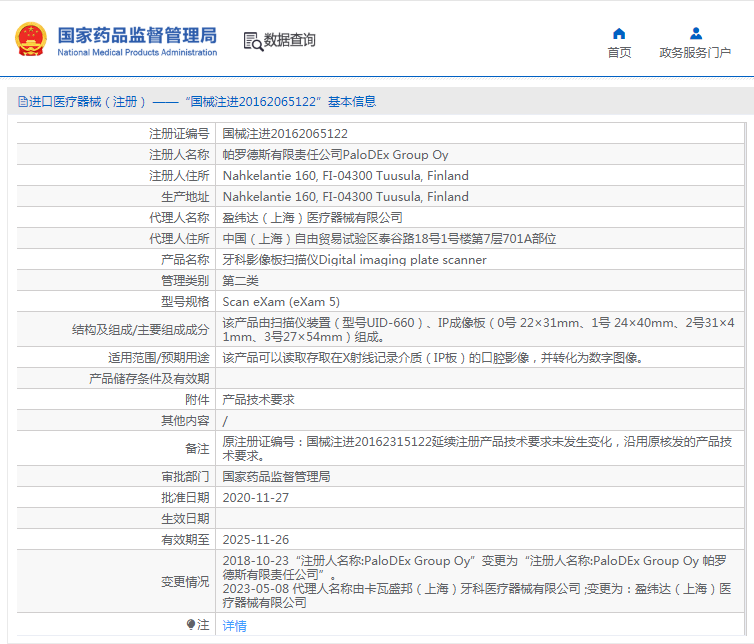Click the 适用范围 intended use description
Viewport: 754px width, 644px height.
(x=433, y=358)
